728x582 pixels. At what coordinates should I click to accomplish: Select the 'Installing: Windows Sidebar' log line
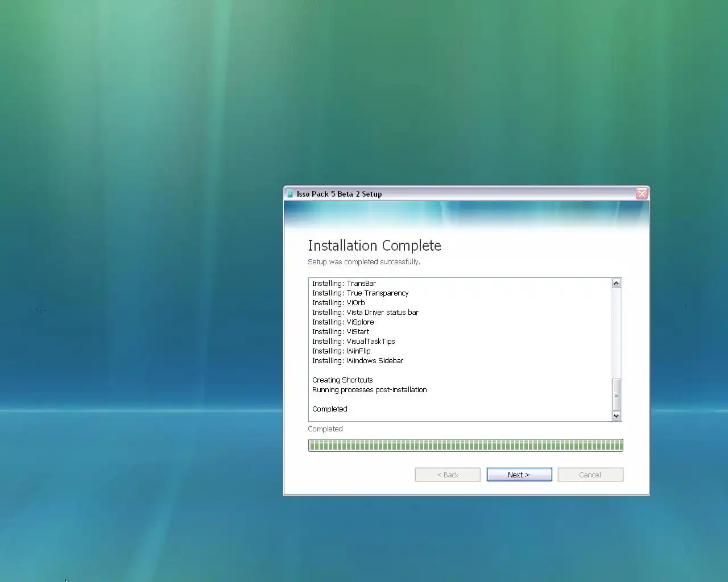pos(358,360)
